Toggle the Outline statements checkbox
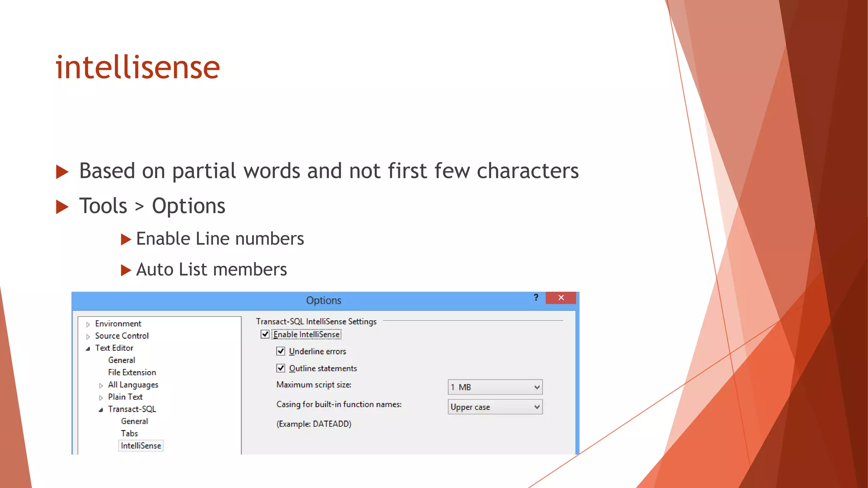Viewport: 868px width, 488px height. (281, 368)
